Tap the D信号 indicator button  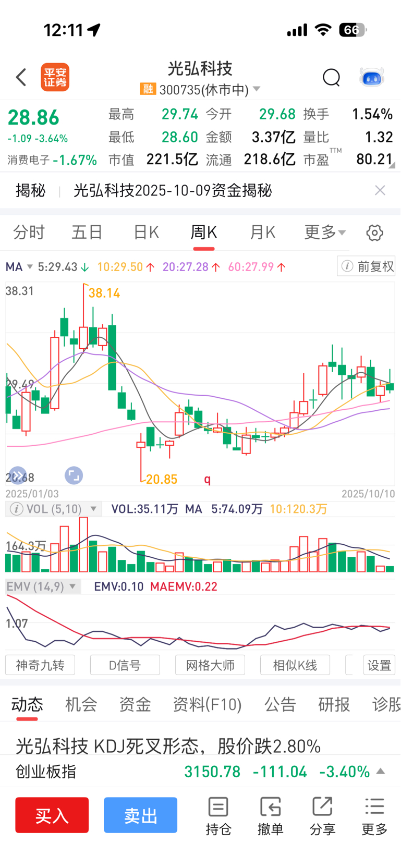[125, 665]
